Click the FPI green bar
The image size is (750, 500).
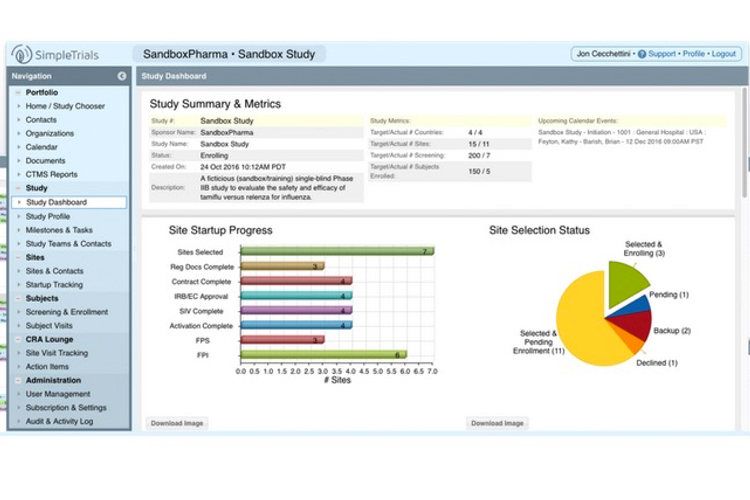pyautogui.click(x=323, y=355)
